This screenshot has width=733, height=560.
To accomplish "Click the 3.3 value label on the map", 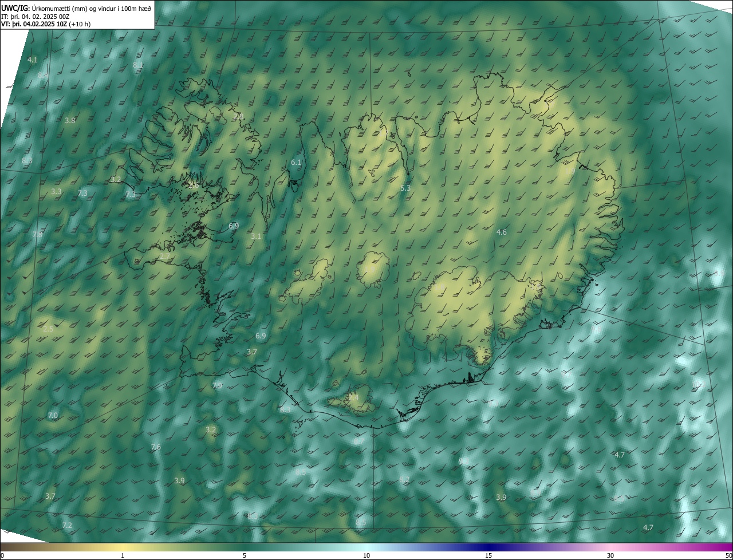I will tap(56, 191).
